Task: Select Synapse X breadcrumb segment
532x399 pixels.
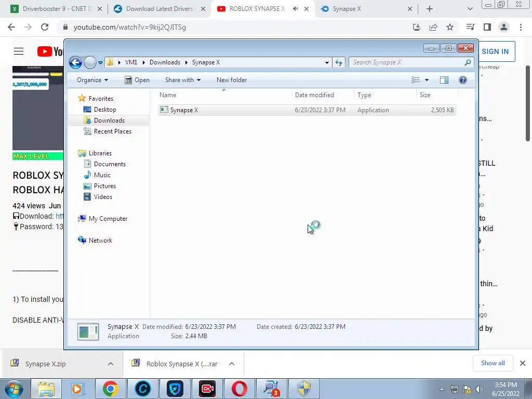Action: [206, 62]
